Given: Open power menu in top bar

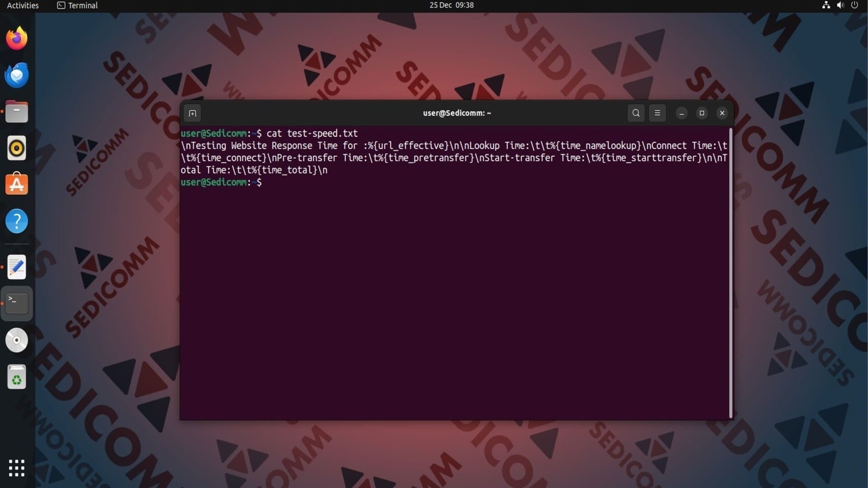Looking at the screenshot, I should click(x=854, y=5).
